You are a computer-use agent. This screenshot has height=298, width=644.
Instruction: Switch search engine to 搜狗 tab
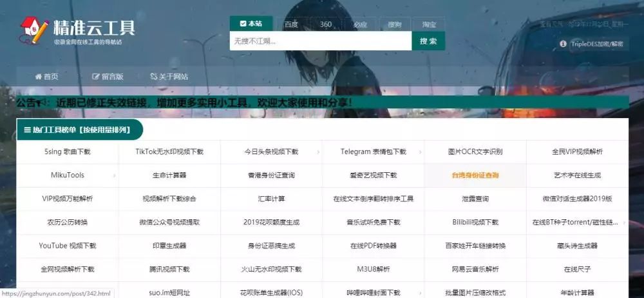[395, 25]
